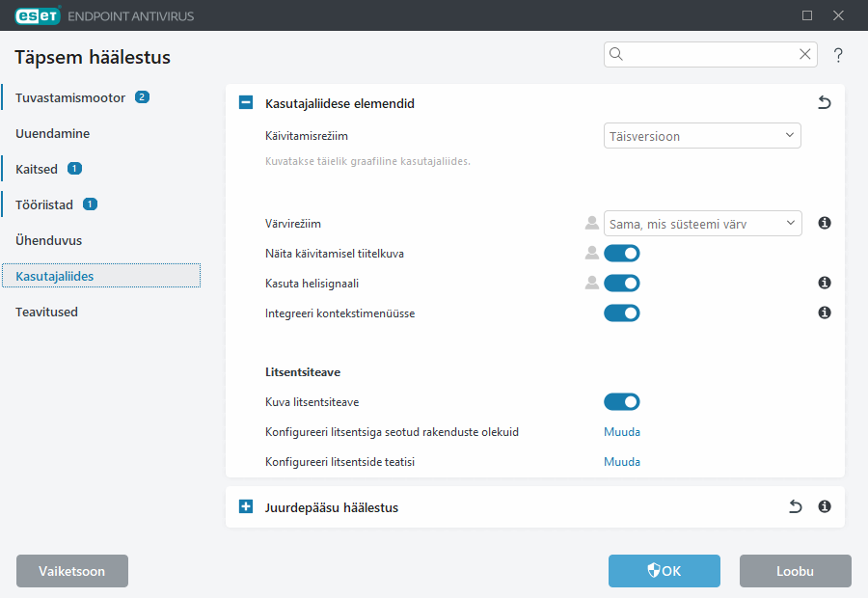Click Muuda for litsentside teatisi
This screenshot has height=598, width=868.
coord(621,462)
